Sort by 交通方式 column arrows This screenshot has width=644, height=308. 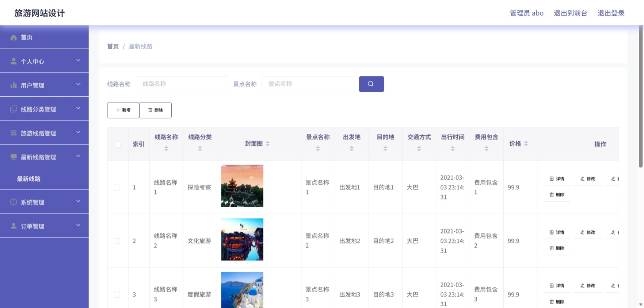(419, 149)
